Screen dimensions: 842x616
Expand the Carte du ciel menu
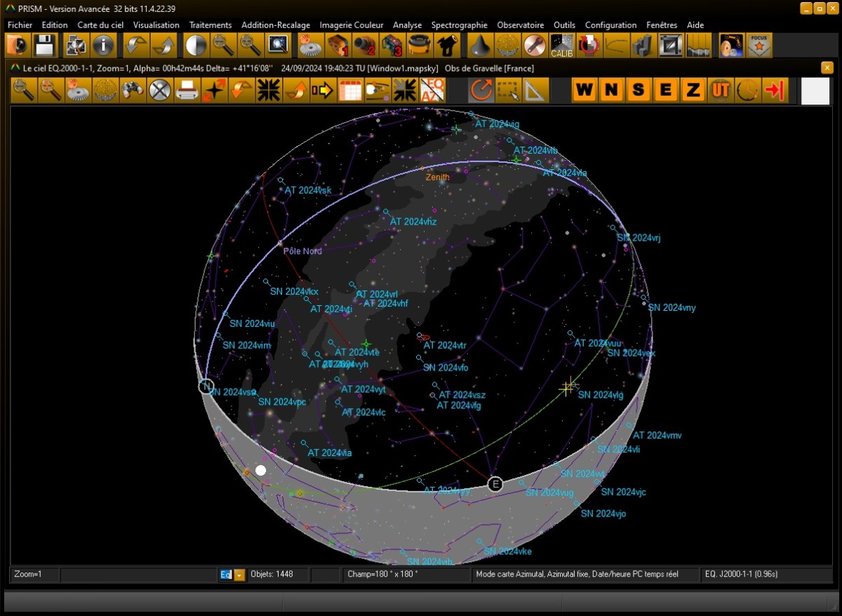click(x=100, y=25)
